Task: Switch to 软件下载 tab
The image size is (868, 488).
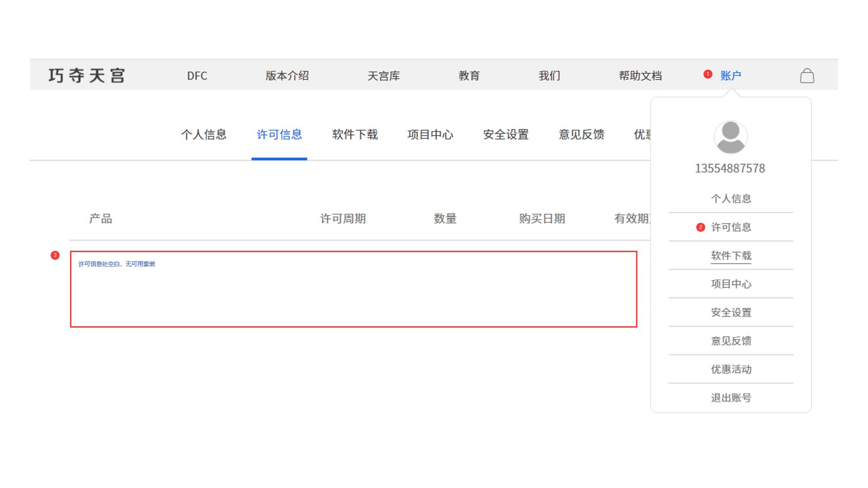Action: coord(355,135)
